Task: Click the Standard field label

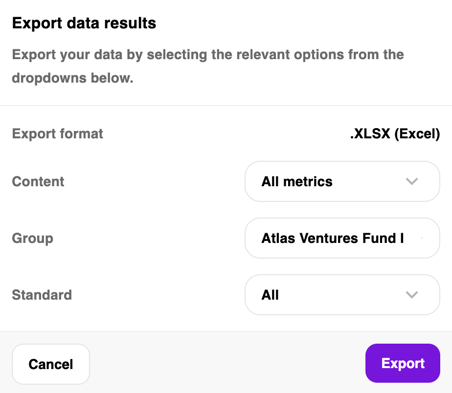Action: tap(42, 295)
